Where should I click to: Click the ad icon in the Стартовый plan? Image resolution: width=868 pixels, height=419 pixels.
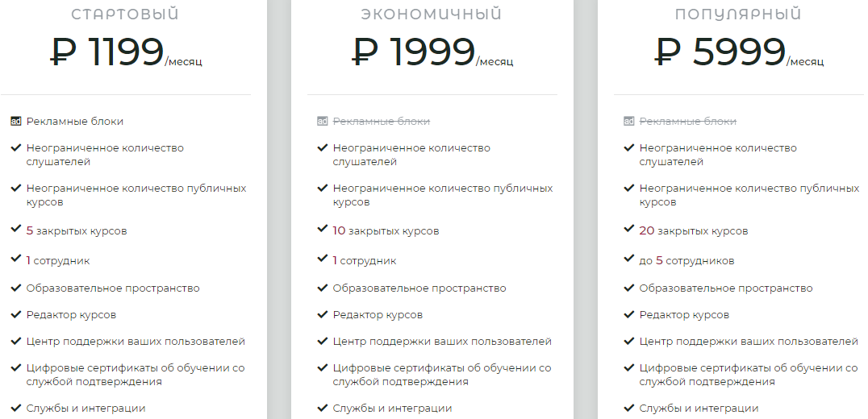tap(15, 122)
